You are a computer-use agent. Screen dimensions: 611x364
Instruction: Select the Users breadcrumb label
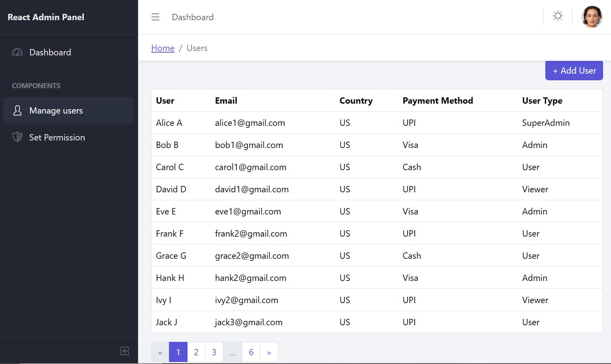coord(197,48)
